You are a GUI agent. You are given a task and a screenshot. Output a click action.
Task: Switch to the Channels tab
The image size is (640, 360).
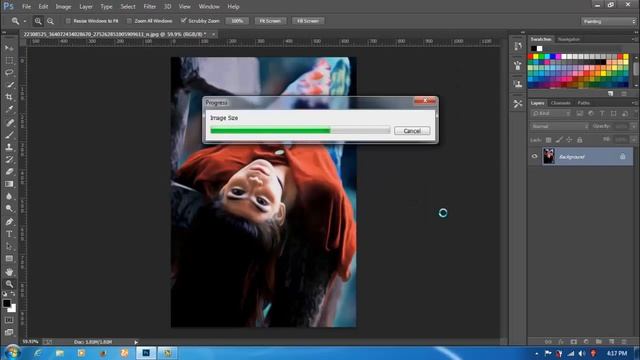[x=560, y=103]
